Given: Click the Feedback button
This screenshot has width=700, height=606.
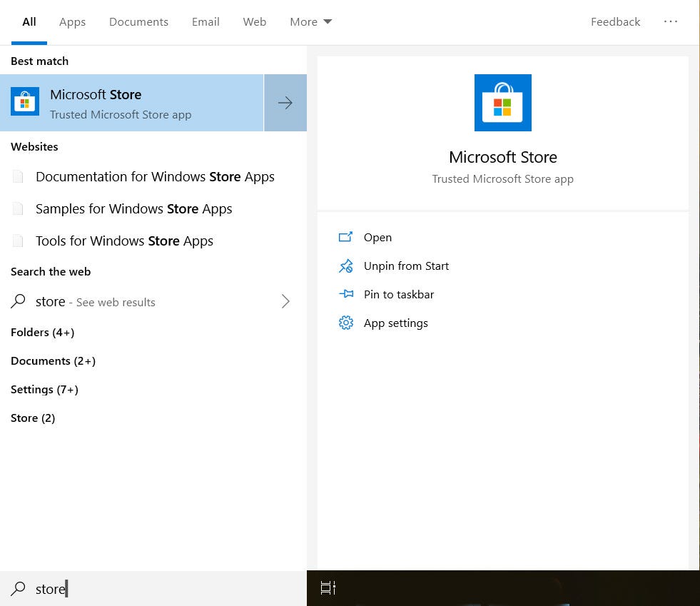Looking at the screenshot, I should pyautogui.click(x=615, y=22).
